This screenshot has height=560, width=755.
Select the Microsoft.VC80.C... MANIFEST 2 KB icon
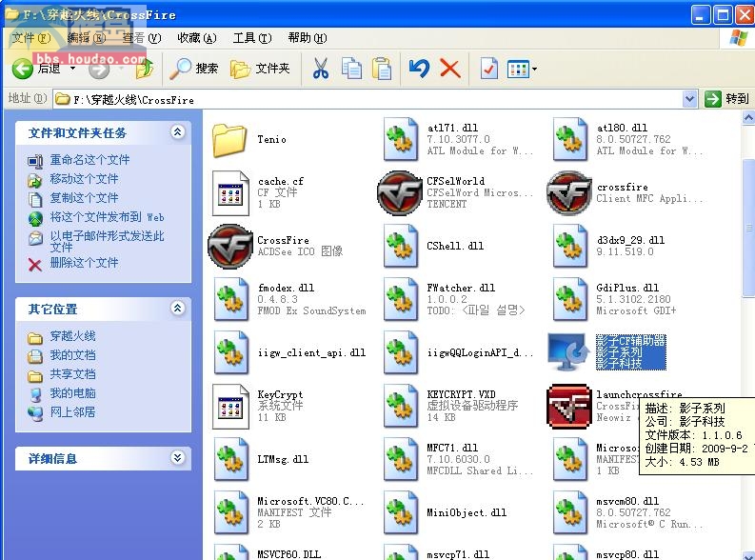pos(230,512)
